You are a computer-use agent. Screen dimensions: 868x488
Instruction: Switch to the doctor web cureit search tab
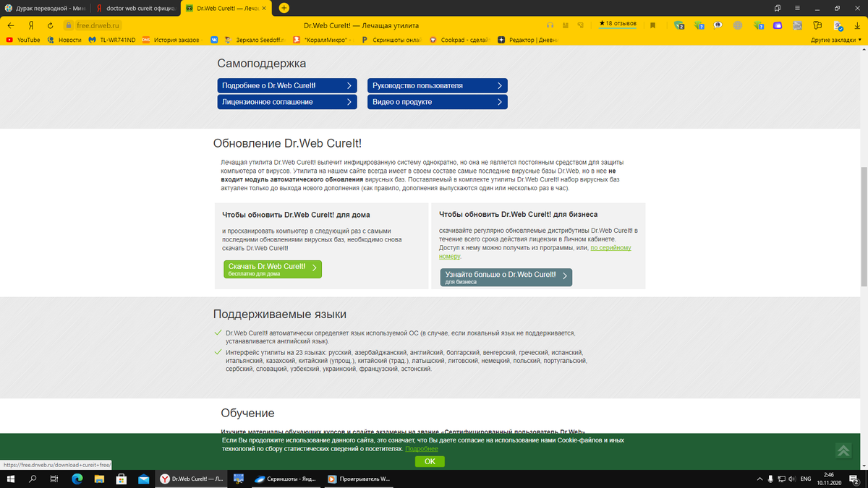coord(135,8)
